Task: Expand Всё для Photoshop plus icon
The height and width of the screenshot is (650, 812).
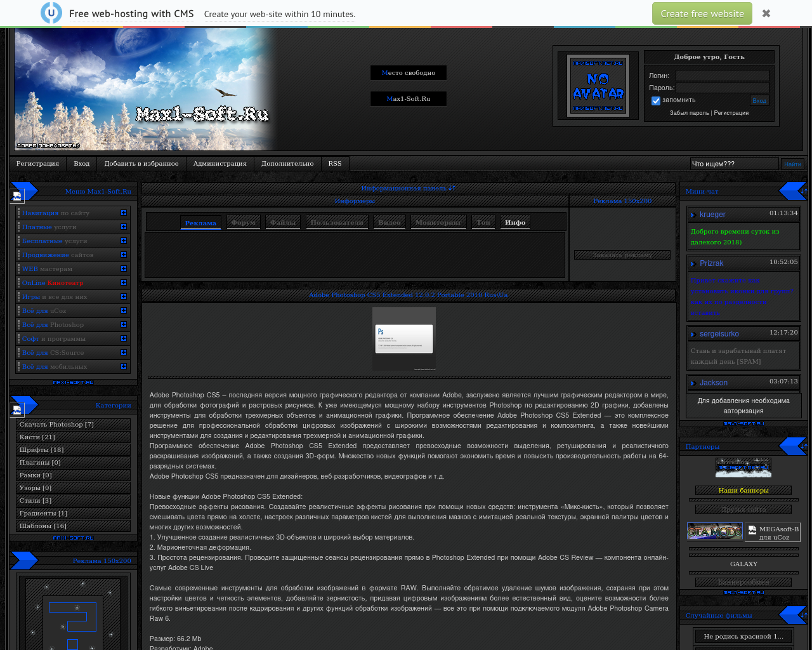Action: point(124,325)
